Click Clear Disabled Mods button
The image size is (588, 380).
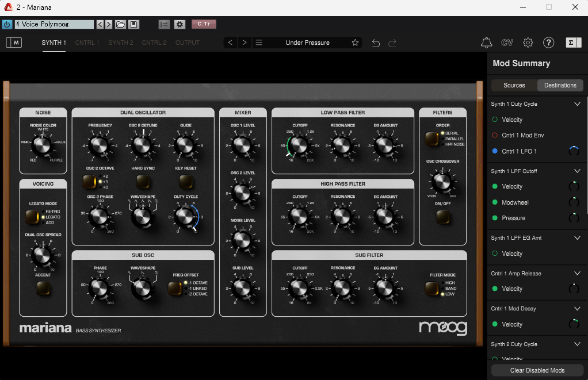pyautogui.click(x=537, y=370)
